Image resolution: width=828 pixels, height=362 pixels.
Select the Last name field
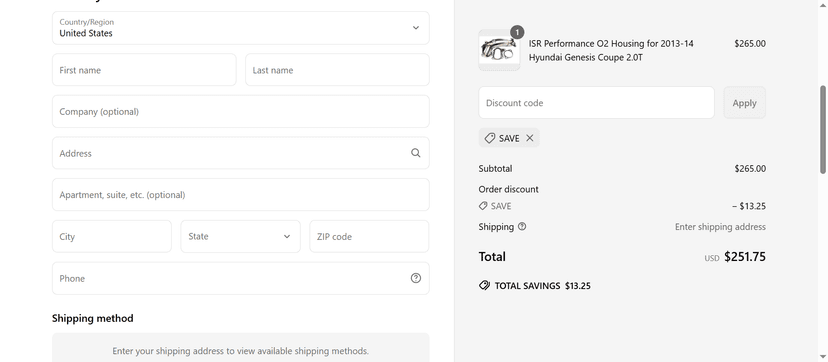pos(337,70)
